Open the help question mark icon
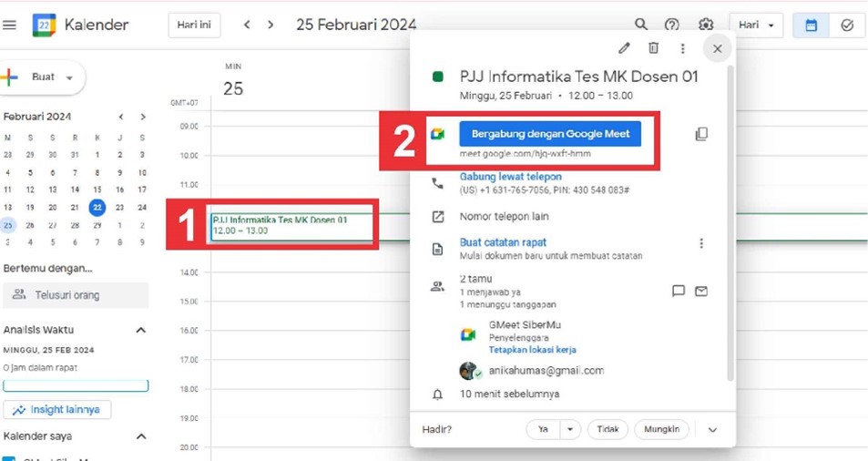The width and height of the screenshot is (868, 461). click(x=672, y=25)
